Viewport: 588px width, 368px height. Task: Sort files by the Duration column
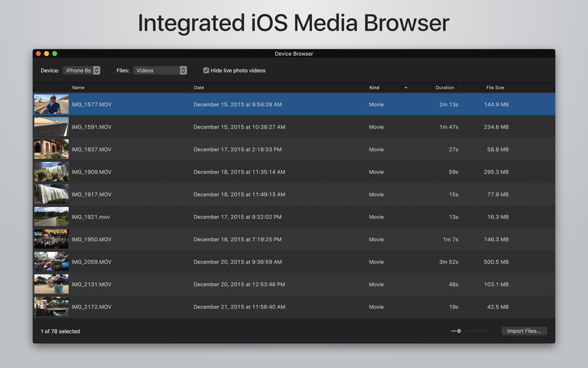click(443, 87)
